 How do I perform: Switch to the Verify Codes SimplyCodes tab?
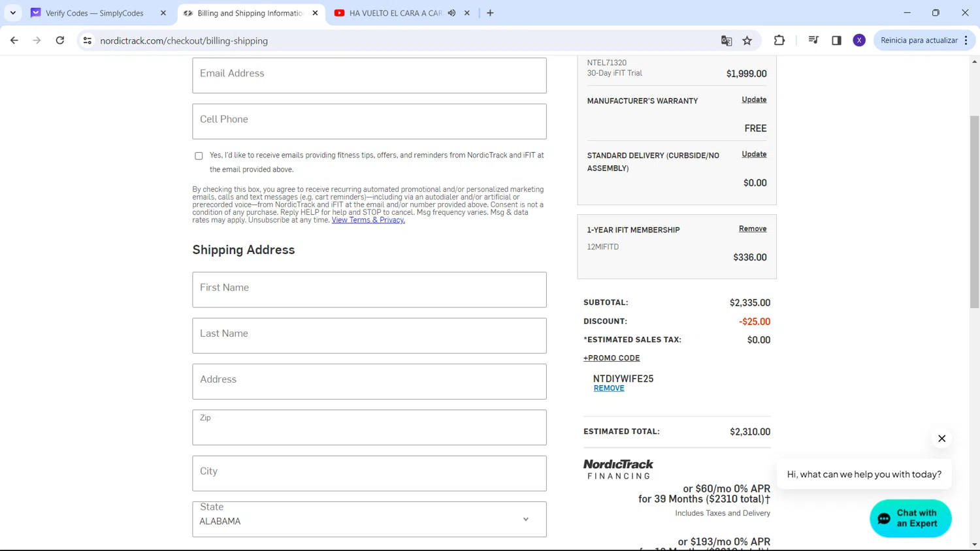pyautogui.click(x=95, y=13)
